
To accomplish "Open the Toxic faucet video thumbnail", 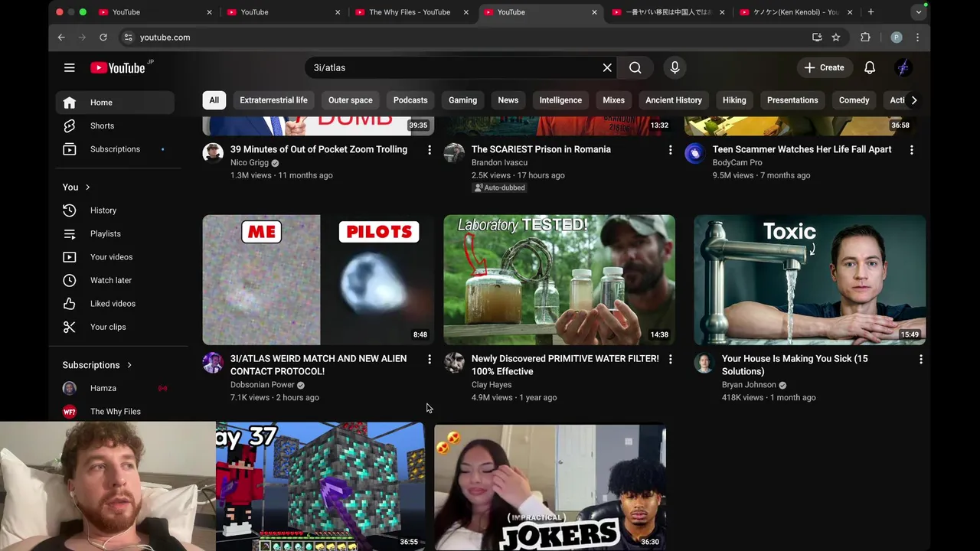I will pyautogui.click(x=809, y=280).
